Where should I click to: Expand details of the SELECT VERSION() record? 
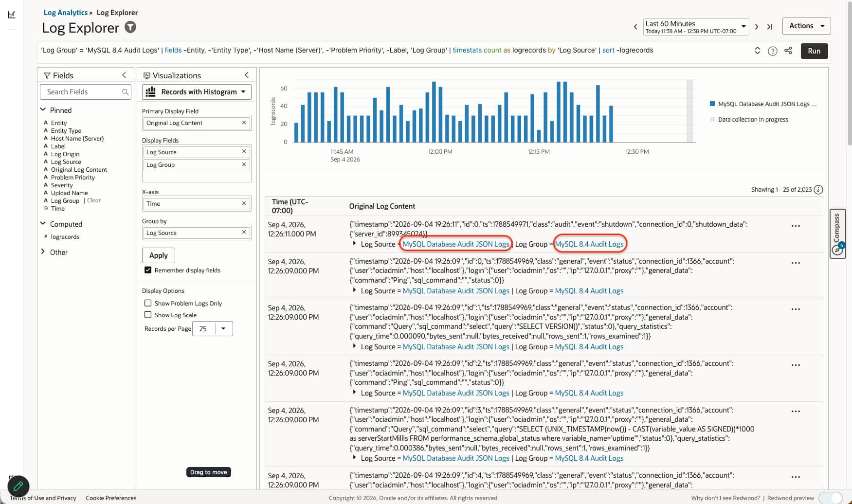354,346
